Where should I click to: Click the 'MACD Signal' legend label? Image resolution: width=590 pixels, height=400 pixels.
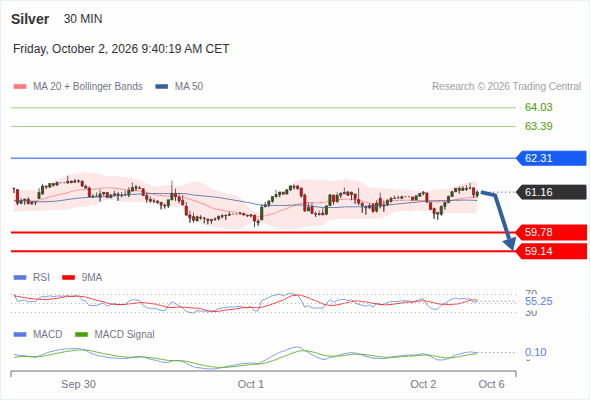point(125,335)
